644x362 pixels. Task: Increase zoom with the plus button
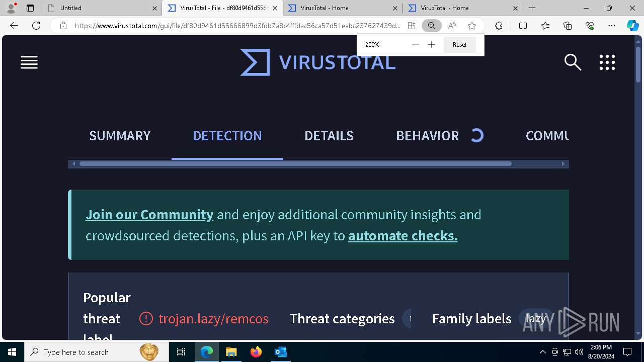coord(431,45)
